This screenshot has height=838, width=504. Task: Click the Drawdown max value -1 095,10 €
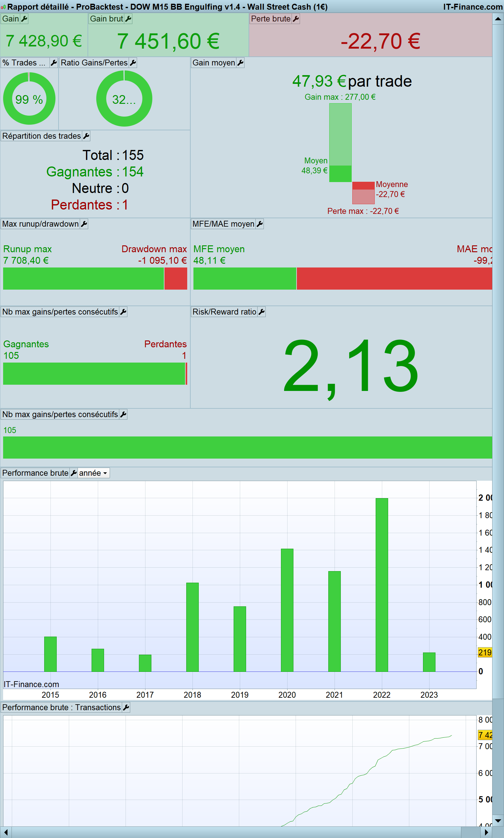click(x=162, y=261)
